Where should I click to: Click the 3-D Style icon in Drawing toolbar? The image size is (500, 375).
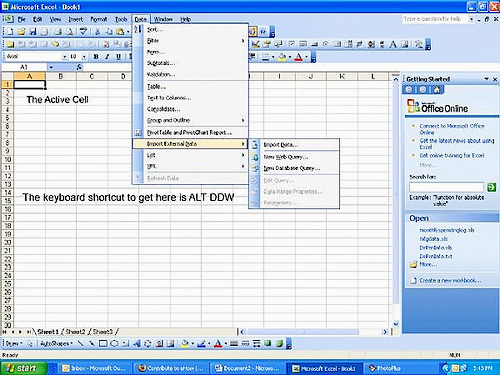coord(279,343)
